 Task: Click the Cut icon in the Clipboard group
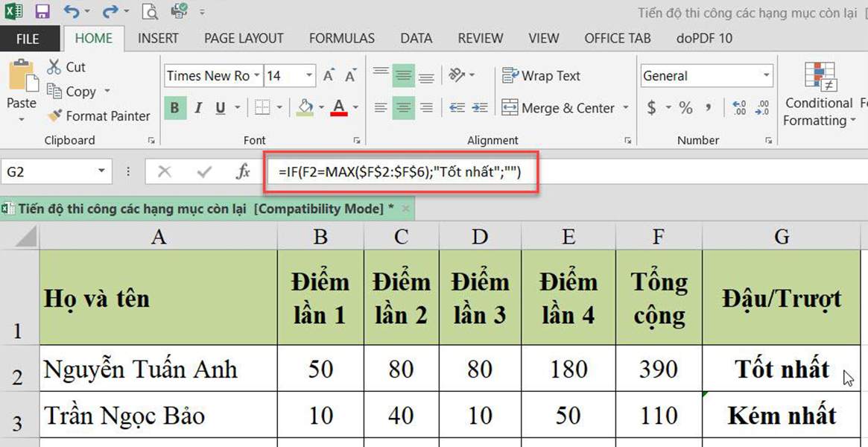(66, 66)
